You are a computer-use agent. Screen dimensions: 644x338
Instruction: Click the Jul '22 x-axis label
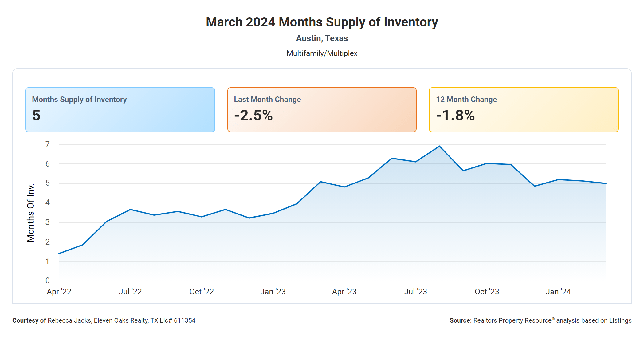pos(130,292)
